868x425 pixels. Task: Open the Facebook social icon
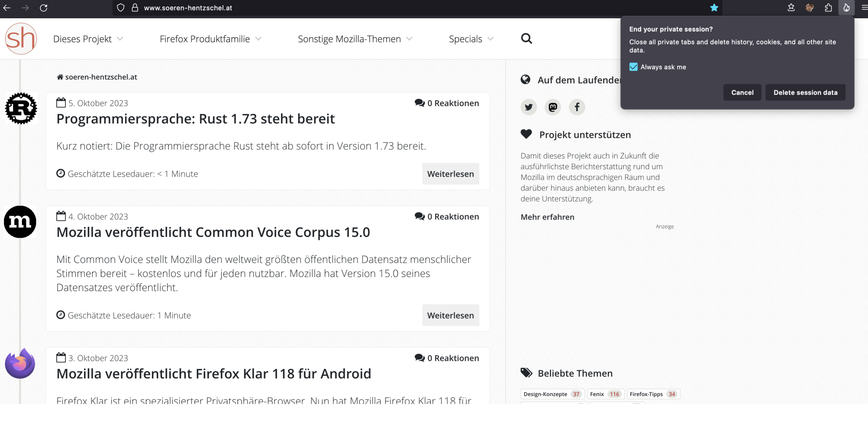(x=577, y=107)
